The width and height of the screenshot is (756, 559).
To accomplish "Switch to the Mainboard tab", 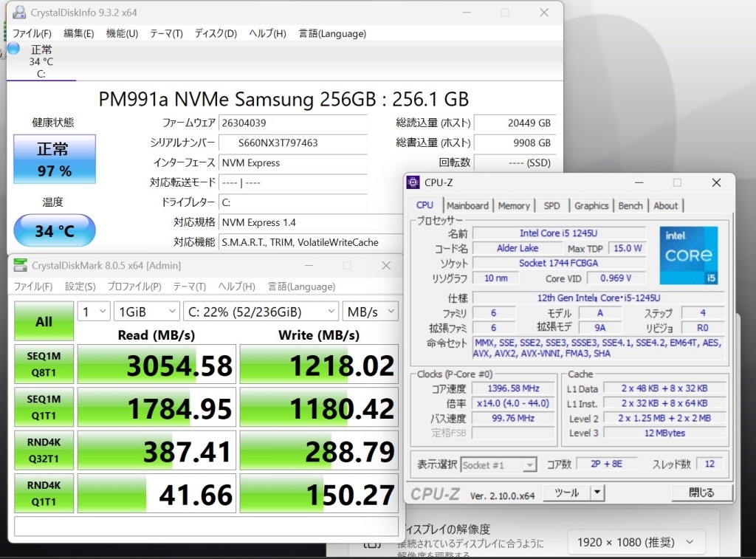I will (467, 205).
